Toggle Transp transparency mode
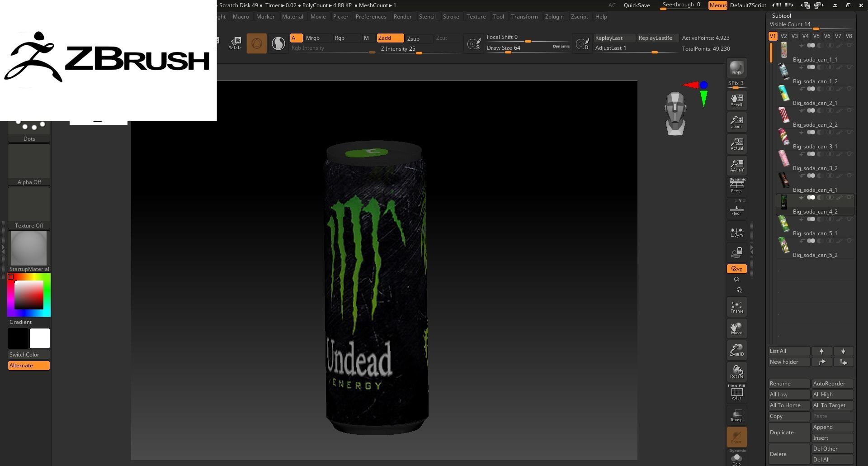Screen dimensions: 868x466 (x=736, y=415)
